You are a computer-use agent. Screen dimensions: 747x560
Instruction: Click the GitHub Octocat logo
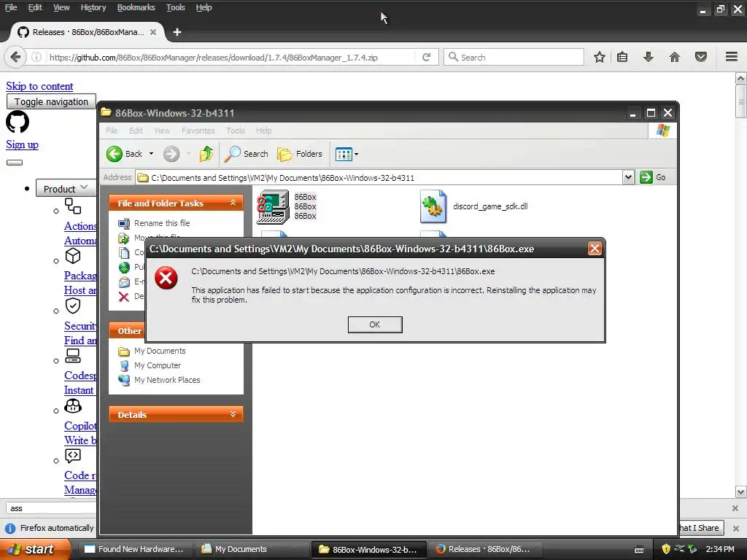[18, 122]
